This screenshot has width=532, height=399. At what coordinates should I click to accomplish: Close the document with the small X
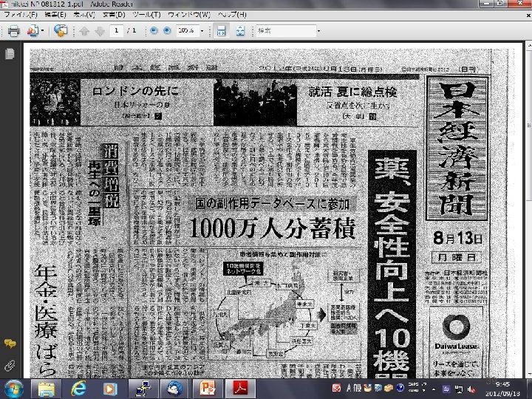(528, 15)
